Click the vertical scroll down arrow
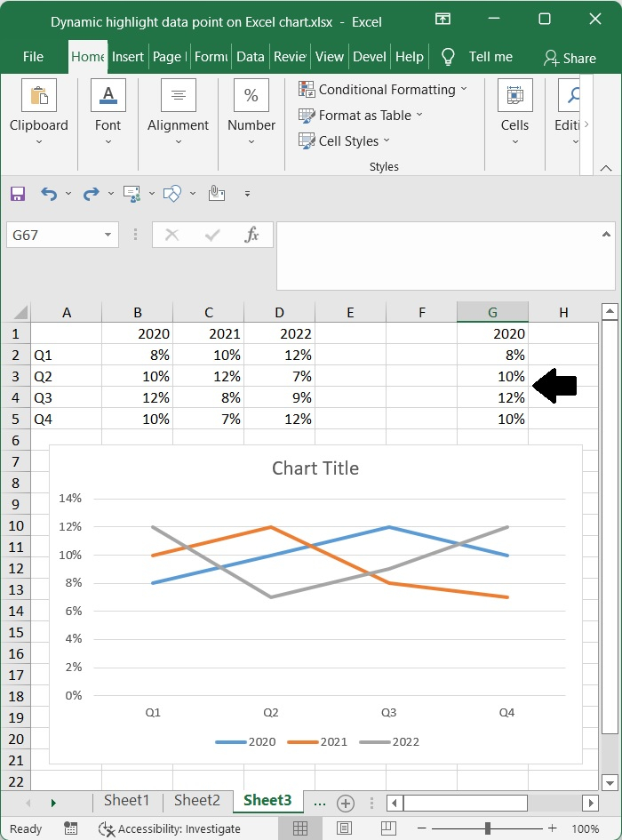 tap(610, 783)
